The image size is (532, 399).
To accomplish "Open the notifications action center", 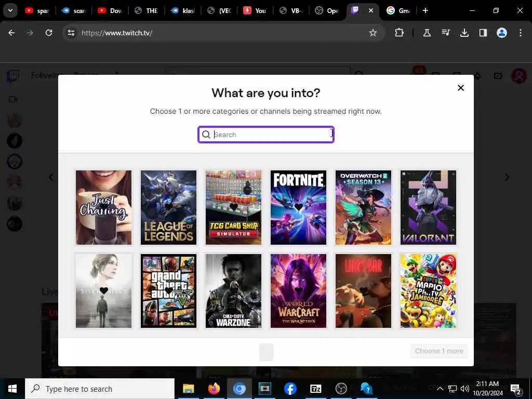I will tap(516, 389).
